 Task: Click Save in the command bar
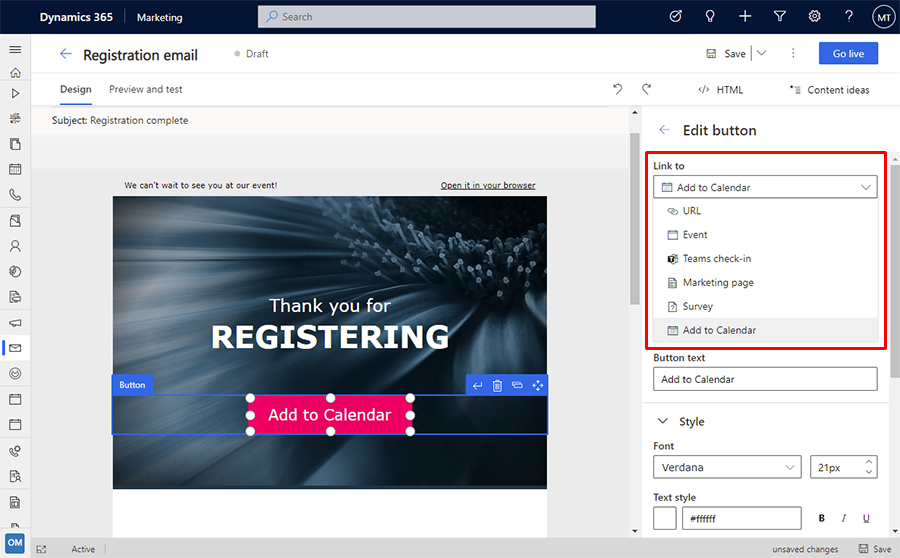726,53
